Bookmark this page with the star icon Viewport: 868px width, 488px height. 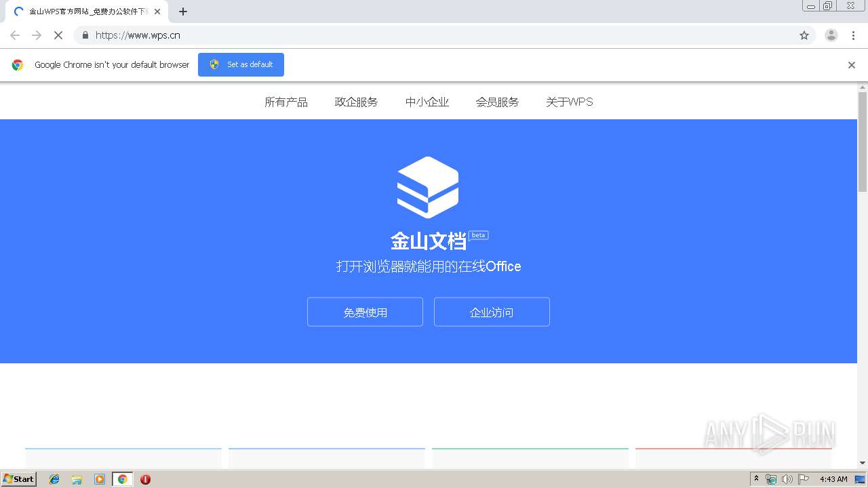coord(804,35)
